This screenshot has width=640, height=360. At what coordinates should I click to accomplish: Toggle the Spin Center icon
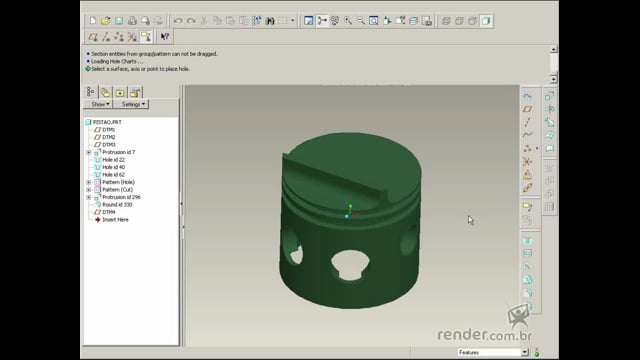pos(322,20)
